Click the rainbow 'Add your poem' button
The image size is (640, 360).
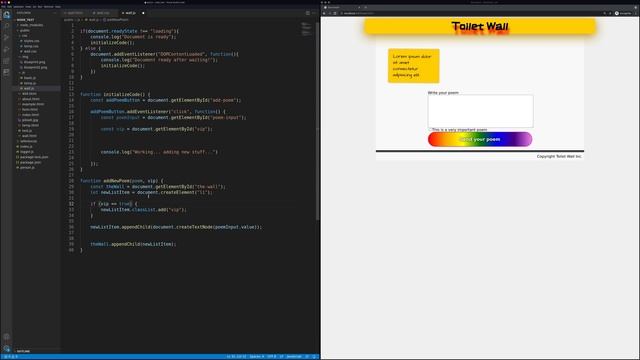(480, 139)
